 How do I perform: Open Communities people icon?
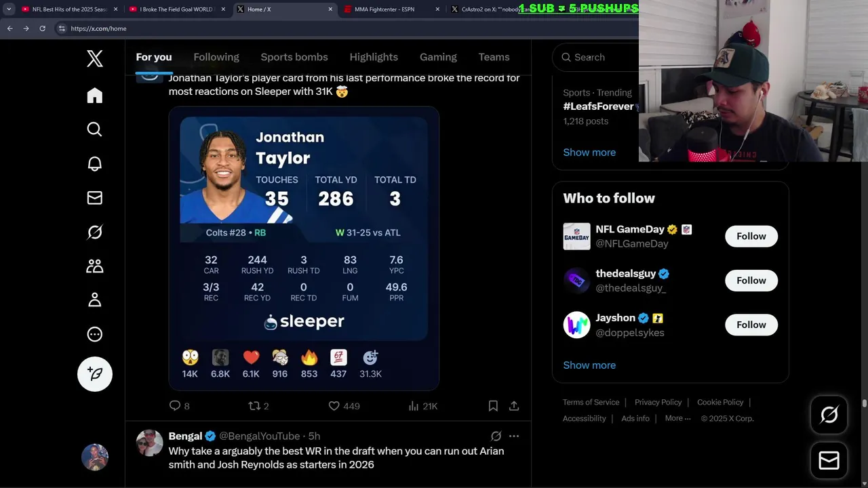(x=95, y=266)
